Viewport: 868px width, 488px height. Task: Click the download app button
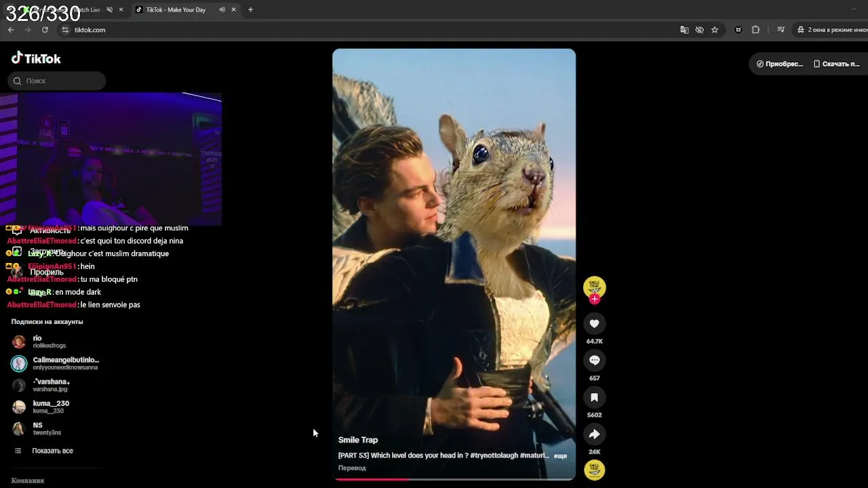[x=836, y=64]
